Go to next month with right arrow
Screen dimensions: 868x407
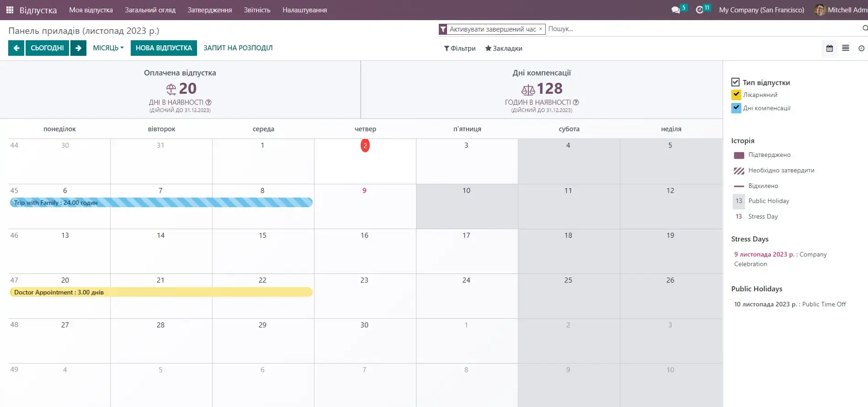78,48
